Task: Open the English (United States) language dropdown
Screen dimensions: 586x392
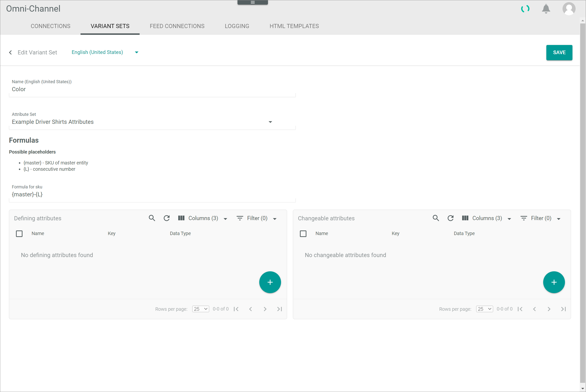Action: point(105,52)
